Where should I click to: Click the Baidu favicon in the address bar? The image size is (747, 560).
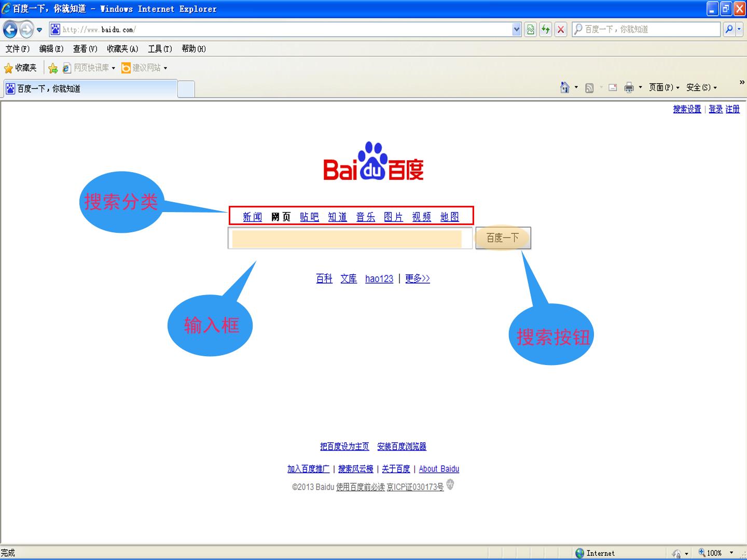(55, 30)
